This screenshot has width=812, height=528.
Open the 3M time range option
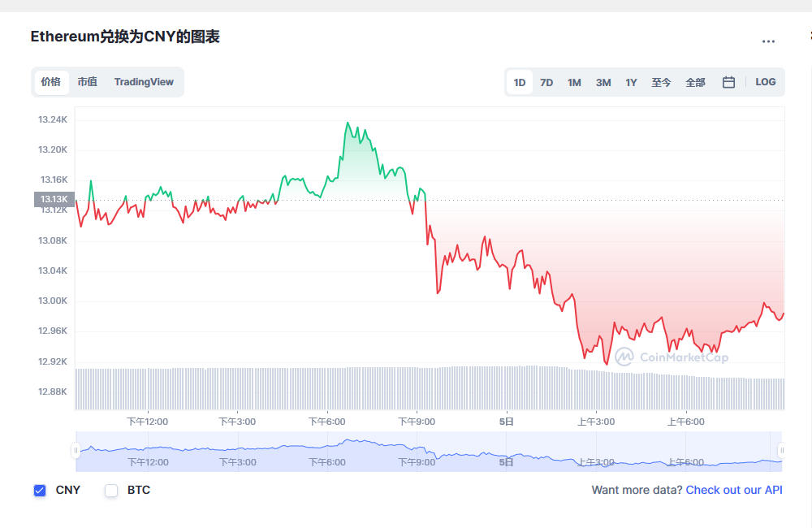tap(603, 82)
